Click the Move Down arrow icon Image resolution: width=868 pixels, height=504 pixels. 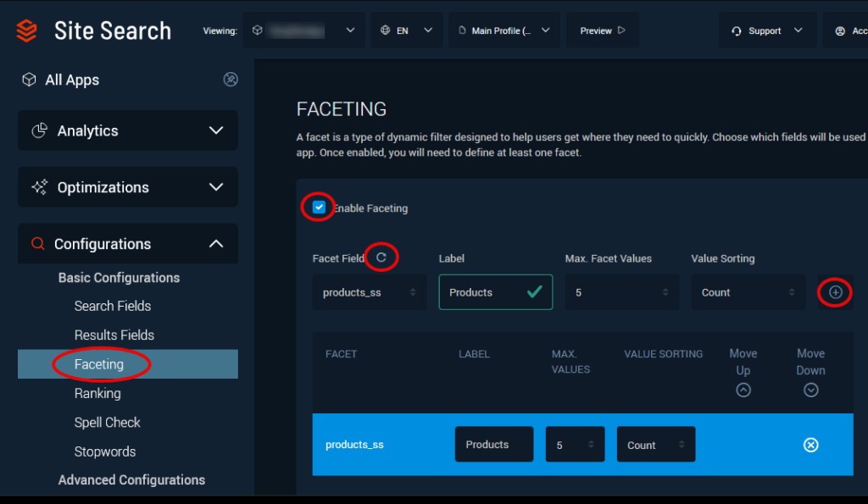point(810,390)
